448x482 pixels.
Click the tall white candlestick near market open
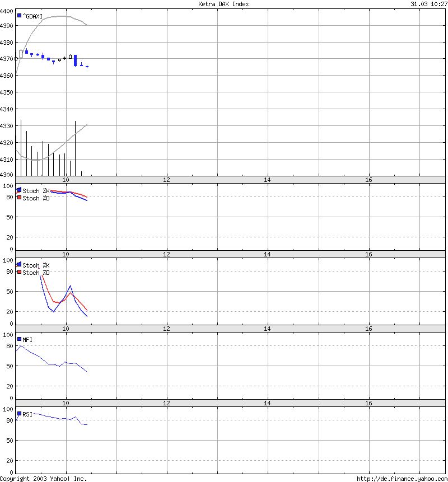(x=21, y=54)
